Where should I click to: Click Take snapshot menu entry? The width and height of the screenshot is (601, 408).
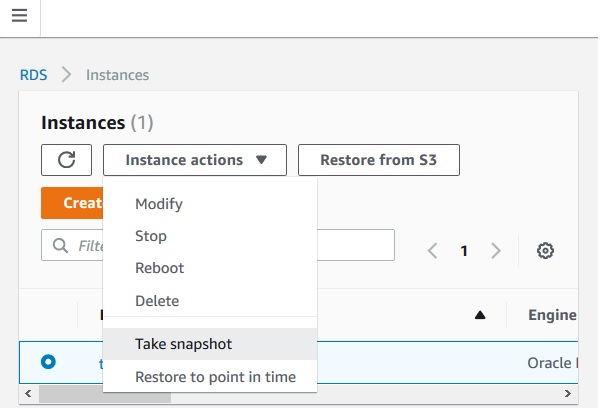click(x=183, y=344)
